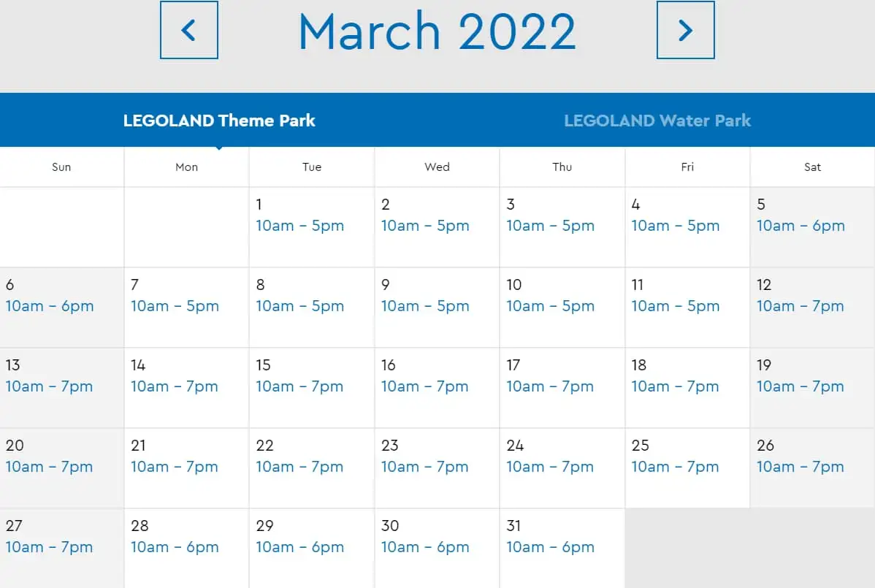Open March 12 Saturday date cell
The width and height of the screenshot is (875, 588).
pos(812,307)
